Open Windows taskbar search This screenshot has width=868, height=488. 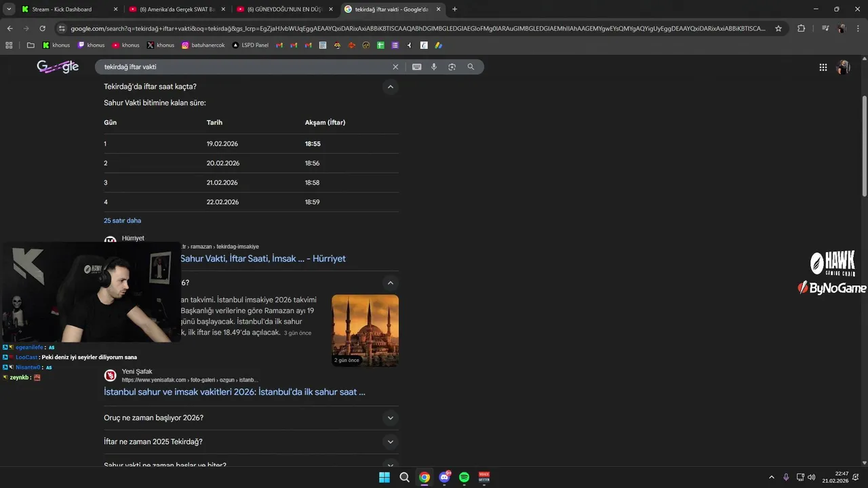404,477
